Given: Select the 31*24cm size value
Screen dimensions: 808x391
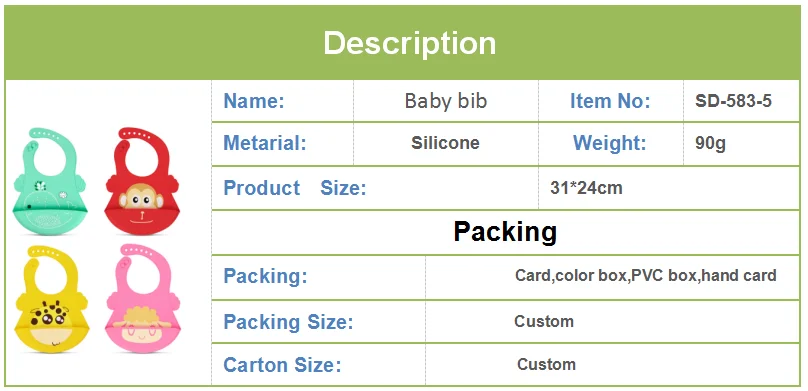Looking at the screenshot, I should [586, 188].
